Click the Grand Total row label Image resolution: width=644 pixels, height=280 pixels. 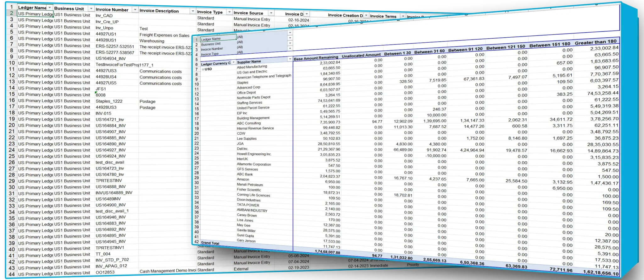[210, 243]
